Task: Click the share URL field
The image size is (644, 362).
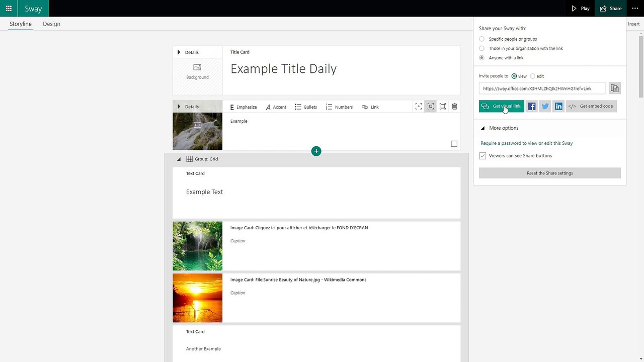Action: pos(542,88)
